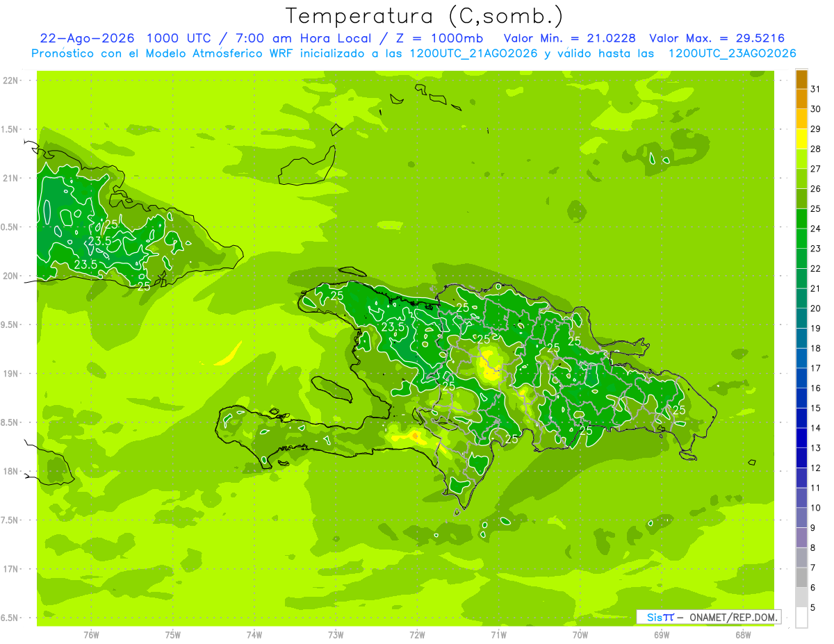Pick the dark orange band above 31 in legend
Screen dimensions: 834x644
801,79
